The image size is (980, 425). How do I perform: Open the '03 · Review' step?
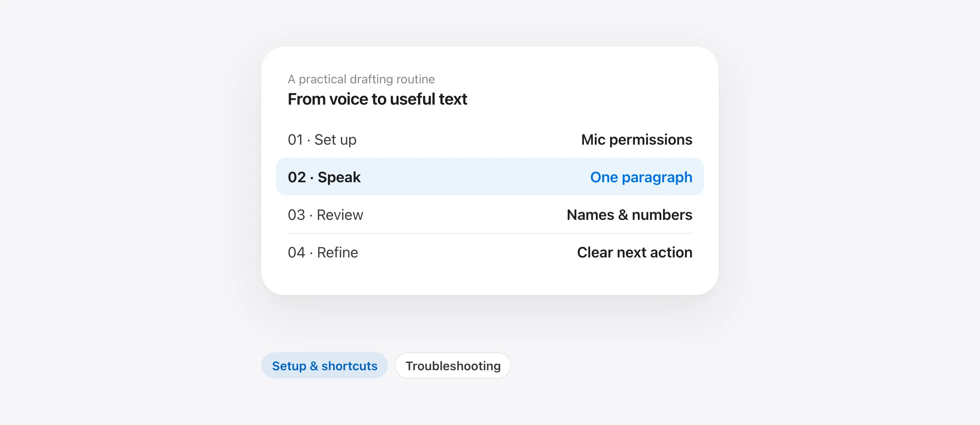[490, 215]
